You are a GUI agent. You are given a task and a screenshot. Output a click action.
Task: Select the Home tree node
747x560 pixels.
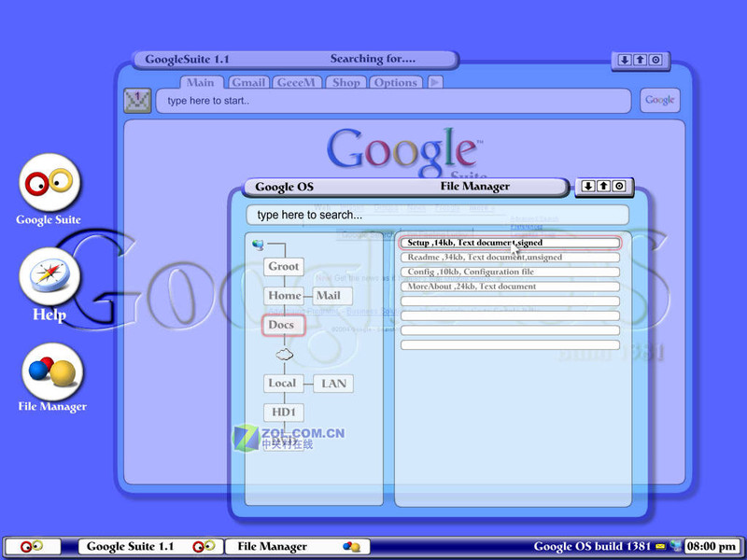coord(284,296)
